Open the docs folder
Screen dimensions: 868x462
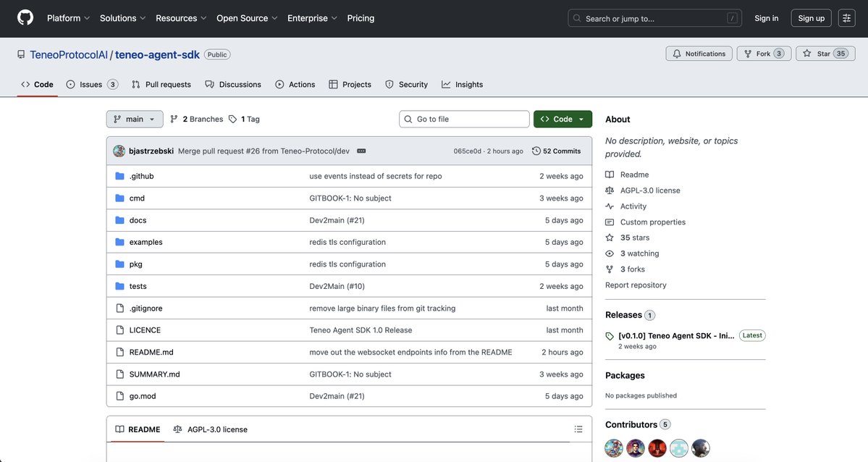click(x=138, y=220)
